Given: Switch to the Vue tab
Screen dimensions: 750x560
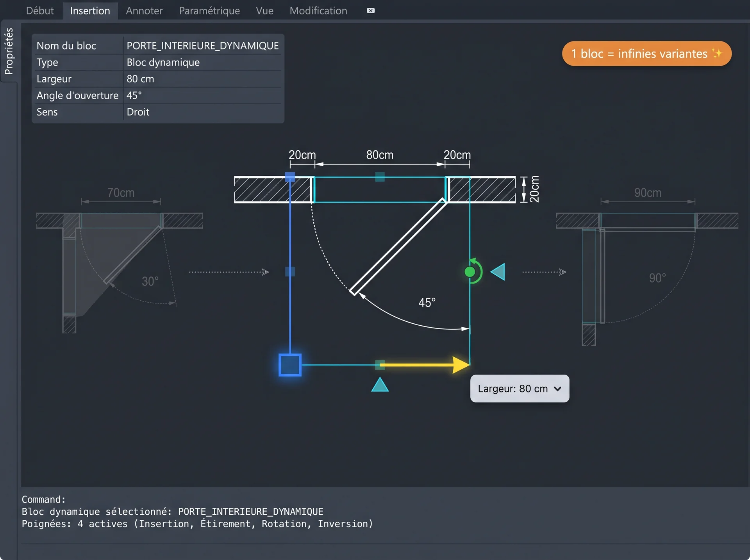Looking at the screenshot, I should 264,11.
